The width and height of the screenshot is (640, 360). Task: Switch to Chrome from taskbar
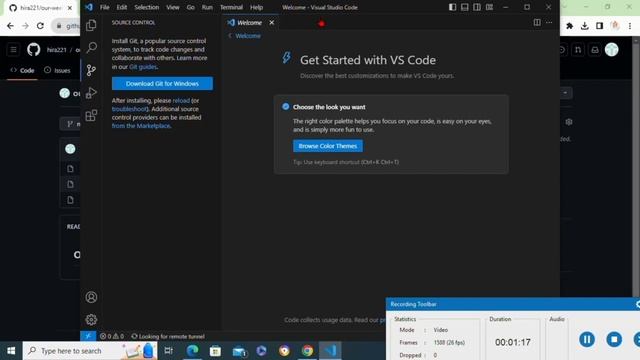pos(307,351)
